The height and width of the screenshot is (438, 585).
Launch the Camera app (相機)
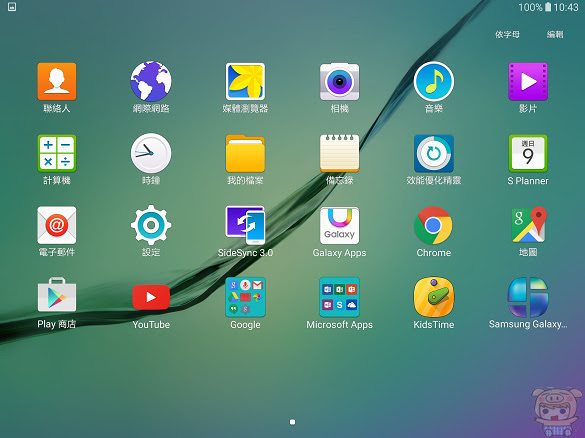coord(340,82)
